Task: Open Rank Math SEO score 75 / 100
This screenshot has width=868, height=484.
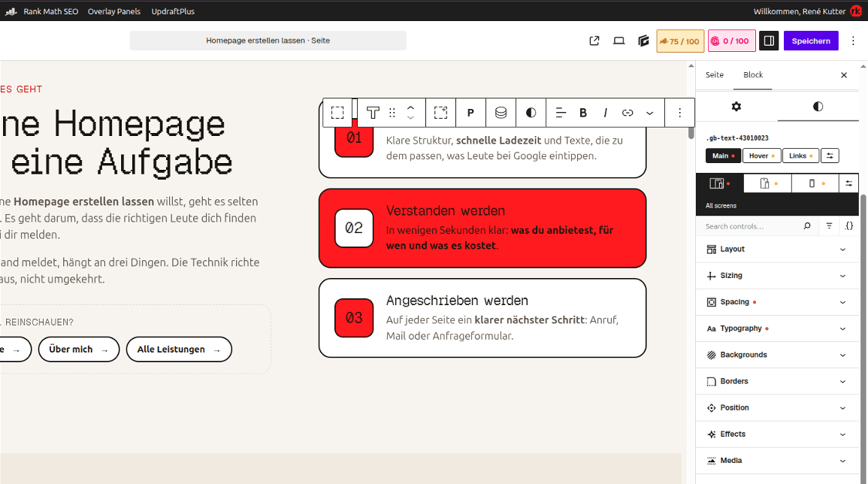Action: (x=680, y=41)
